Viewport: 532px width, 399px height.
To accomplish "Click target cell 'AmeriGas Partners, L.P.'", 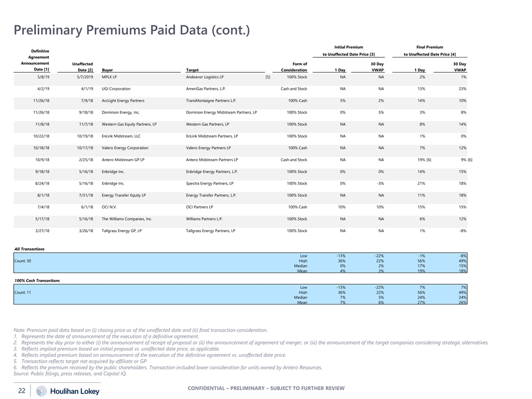I will (206, 89).
